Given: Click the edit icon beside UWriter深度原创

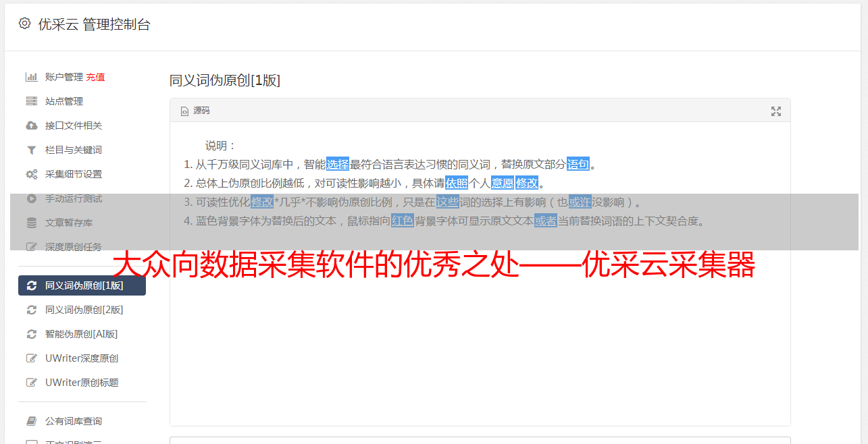Looking at the screenshot, I should (x=31, y=358).
